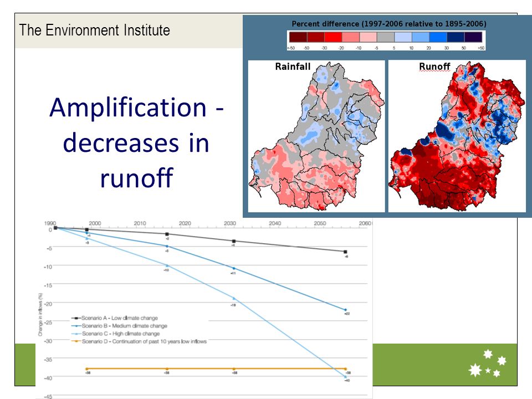Click the '2000' x-axis label
Viewport: 532px width, 399px height.
[95, 223]
